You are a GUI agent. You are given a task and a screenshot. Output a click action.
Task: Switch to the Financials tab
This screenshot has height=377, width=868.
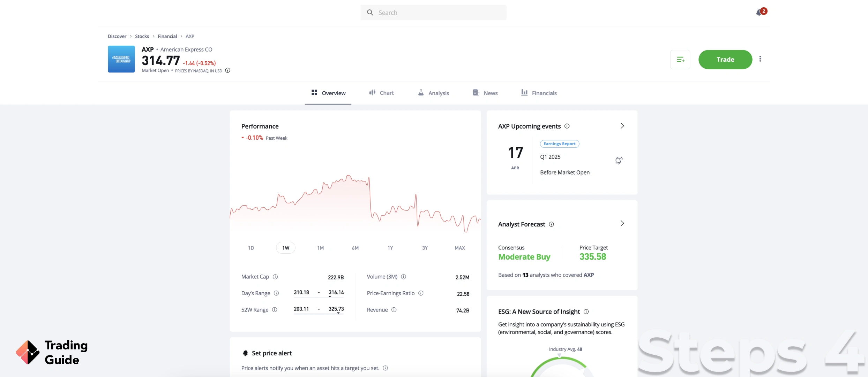click(x=539, y=93)
